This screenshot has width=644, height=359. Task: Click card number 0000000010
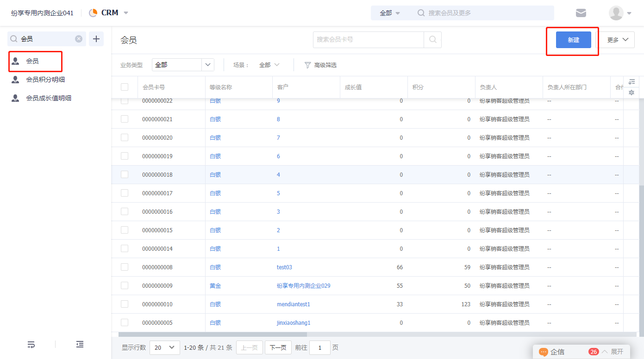point(157,304)
